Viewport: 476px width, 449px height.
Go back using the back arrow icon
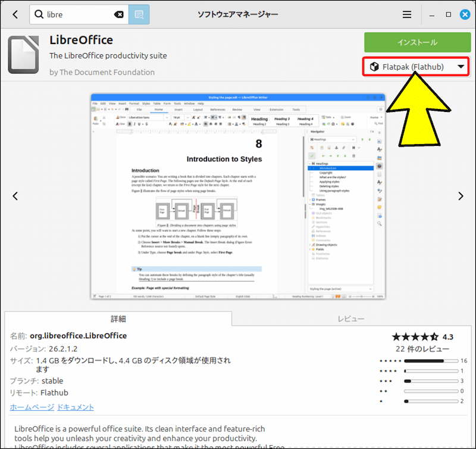pyautogui.click(x=14, y=14)
